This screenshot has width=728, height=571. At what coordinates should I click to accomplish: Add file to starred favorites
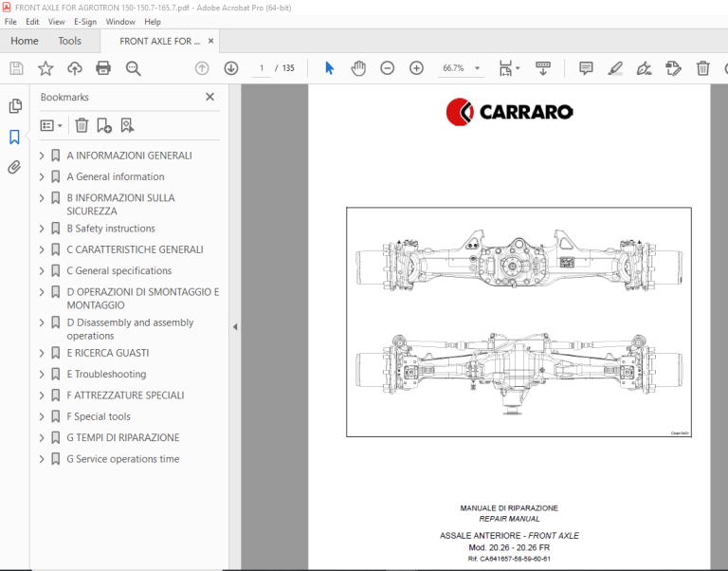[45, 68]
